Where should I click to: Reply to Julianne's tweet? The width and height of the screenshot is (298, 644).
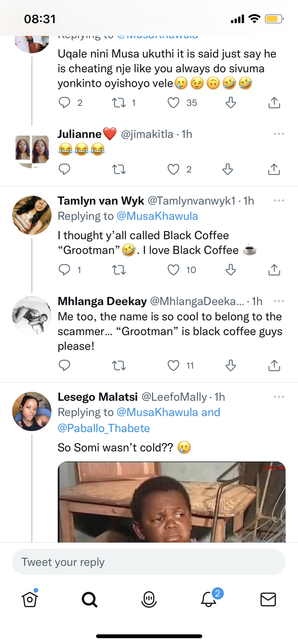(64, 169)
